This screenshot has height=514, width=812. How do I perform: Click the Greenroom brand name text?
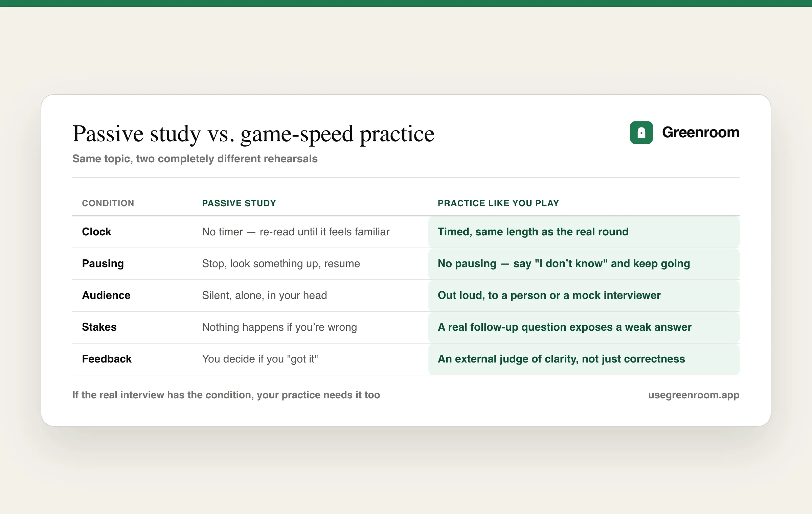[x=700, y=132]
